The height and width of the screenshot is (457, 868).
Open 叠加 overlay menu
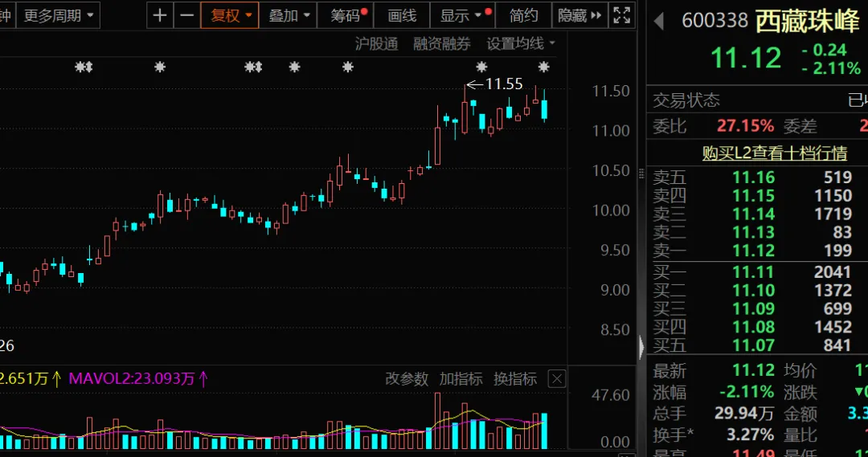point(289,15)
